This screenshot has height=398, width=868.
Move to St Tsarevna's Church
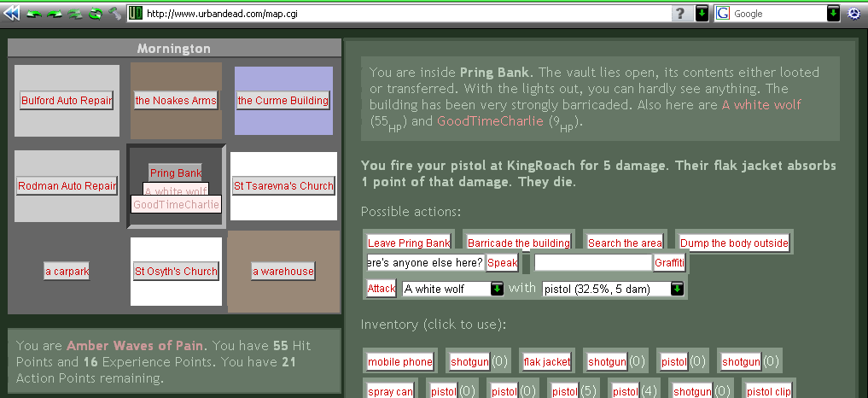pos(283,185)
